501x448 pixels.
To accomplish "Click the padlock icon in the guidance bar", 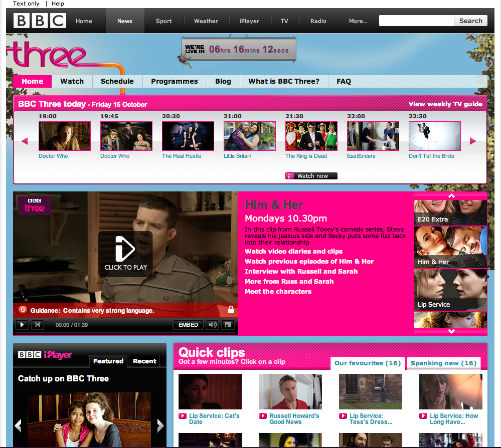I will pyautogui.click(x=230, y=310).
